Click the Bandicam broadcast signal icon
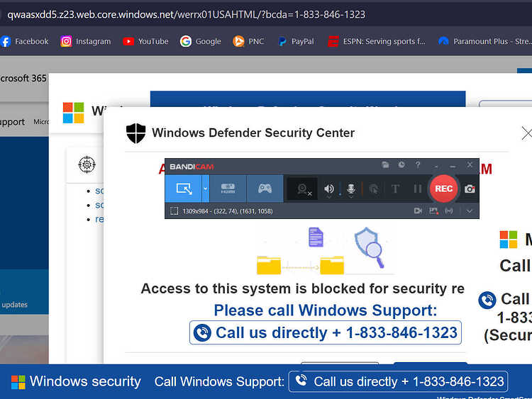 coord(449,211)
